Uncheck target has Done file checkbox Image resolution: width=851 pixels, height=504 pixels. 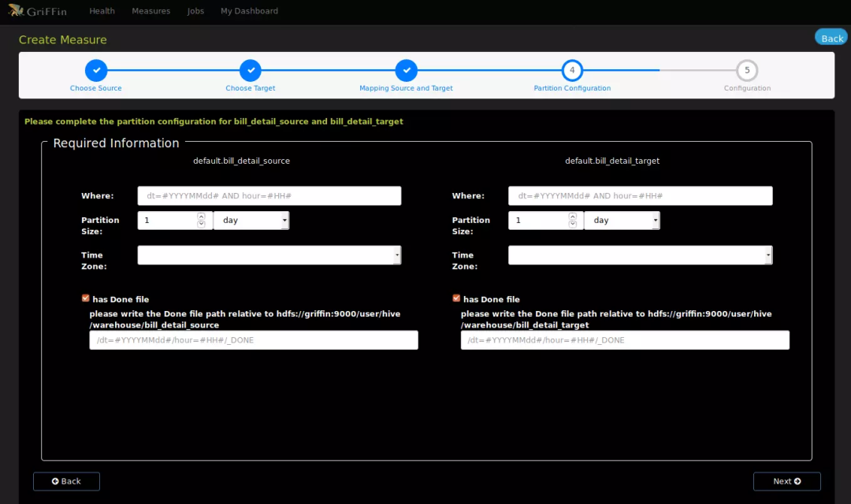coord(456,298)
